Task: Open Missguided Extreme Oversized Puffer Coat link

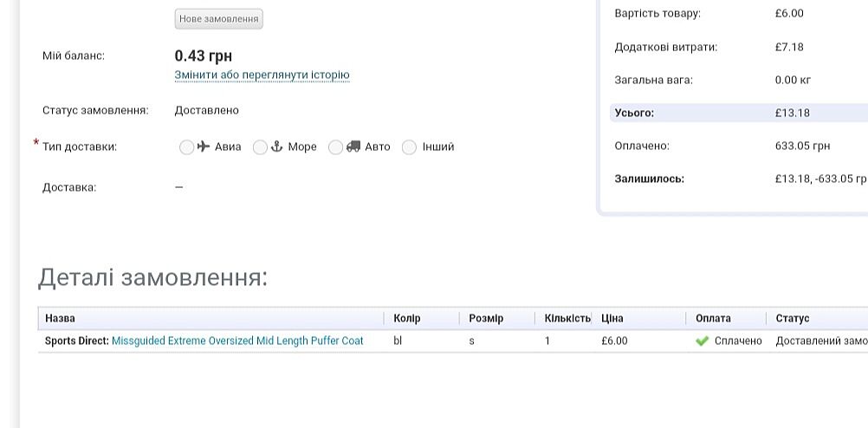Action: pos(237,341)
